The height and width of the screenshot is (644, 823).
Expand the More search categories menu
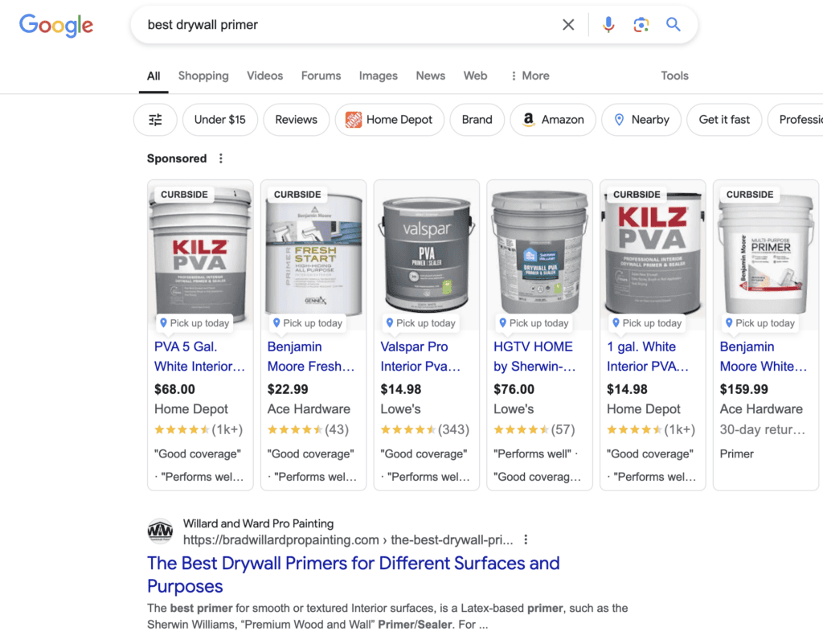pyautogui.click(x=530, y=76)
